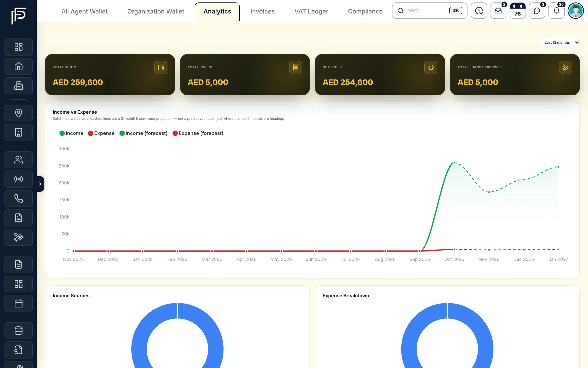588x368 pixels.
Task: Click the Sep 2026 axis label
Action: (420, 259)
